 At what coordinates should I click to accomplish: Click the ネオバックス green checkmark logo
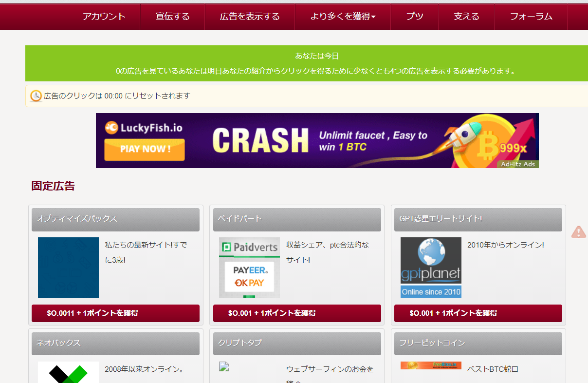click(x=68, y=373)
